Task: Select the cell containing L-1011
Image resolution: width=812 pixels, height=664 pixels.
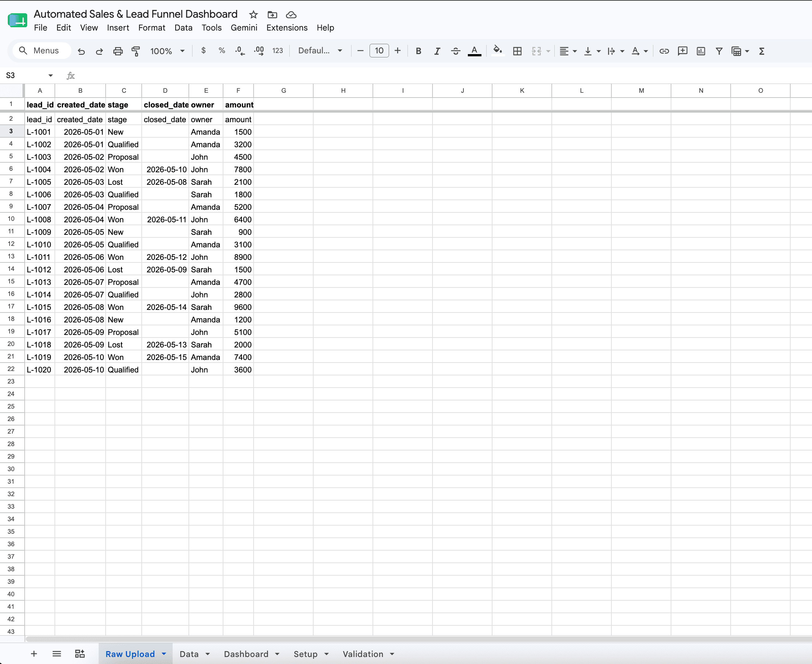Action: click(40, 257)
